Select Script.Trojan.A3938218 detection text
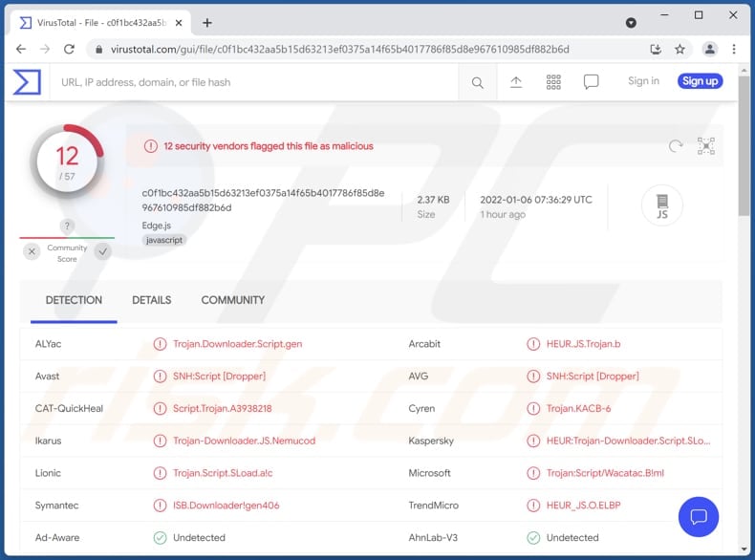Screen dimensions: 755x560 [x=222, y=408]
